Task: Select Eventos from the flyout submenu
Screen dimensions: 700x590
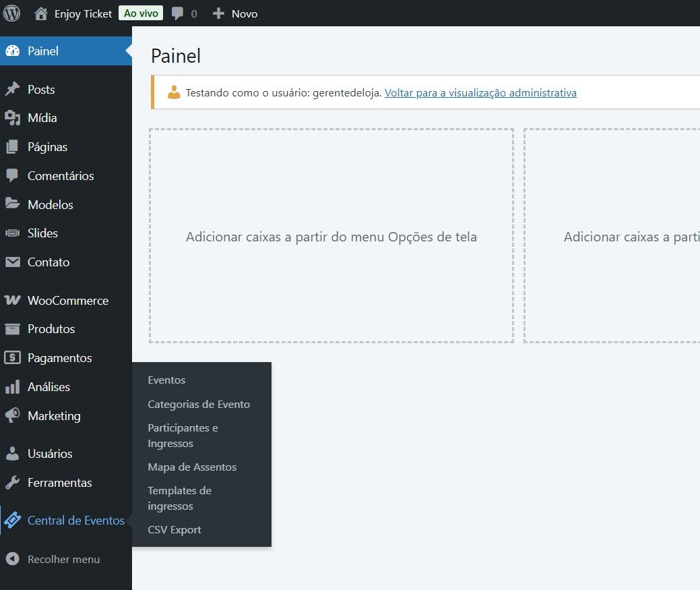Action: (166, 380)
